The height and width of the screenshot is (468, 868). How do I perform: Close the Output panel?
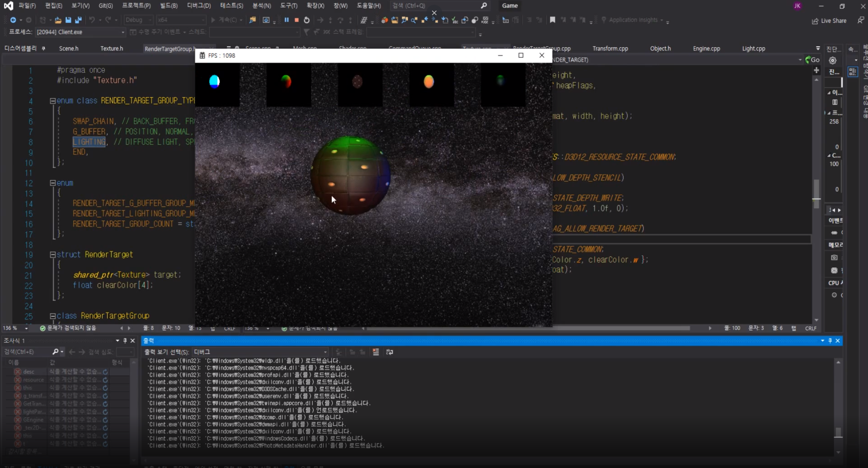coord(838,340)
